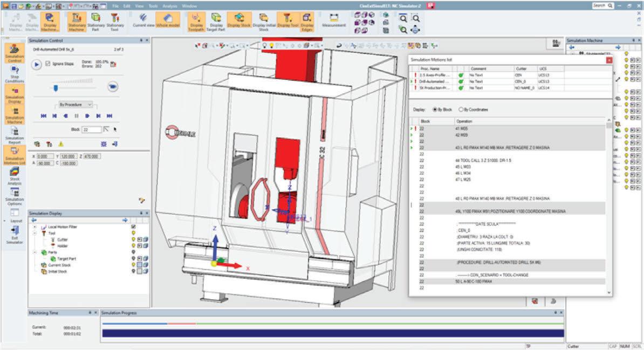644x350 pixels.
Task: Open the Edit menu
Action: pyautogui.click(x=127, y=6)
